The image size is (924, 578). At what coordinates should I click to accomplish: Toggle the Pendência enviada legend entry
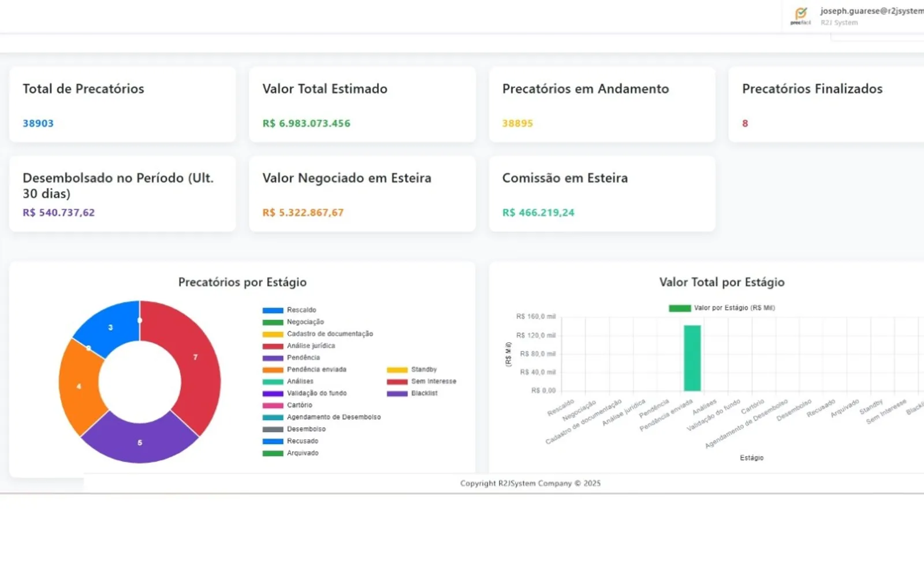point(304,369)
